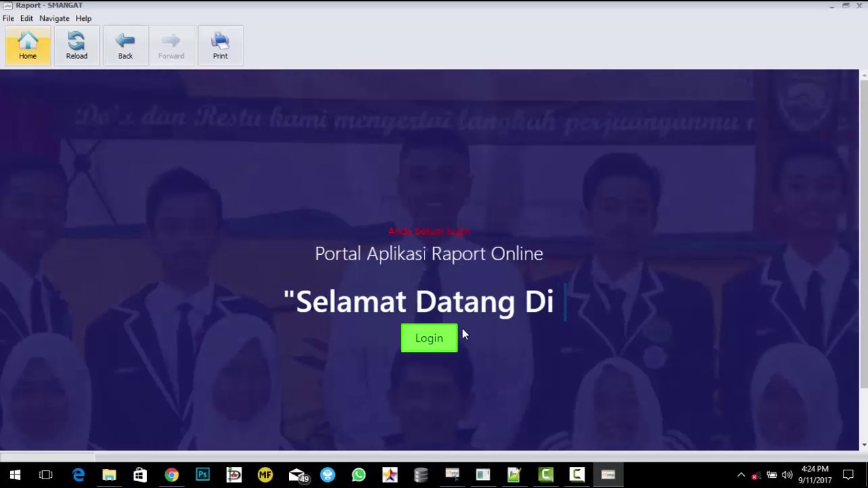Open the File menu
The image size is (868, 488).
(x=8, y=18)
